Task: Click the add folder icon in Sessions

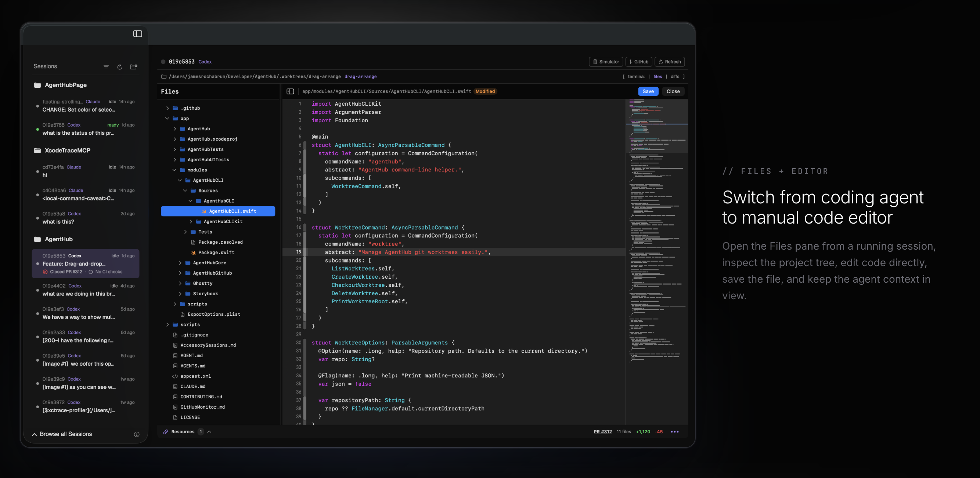Action: tap(134, 66)
